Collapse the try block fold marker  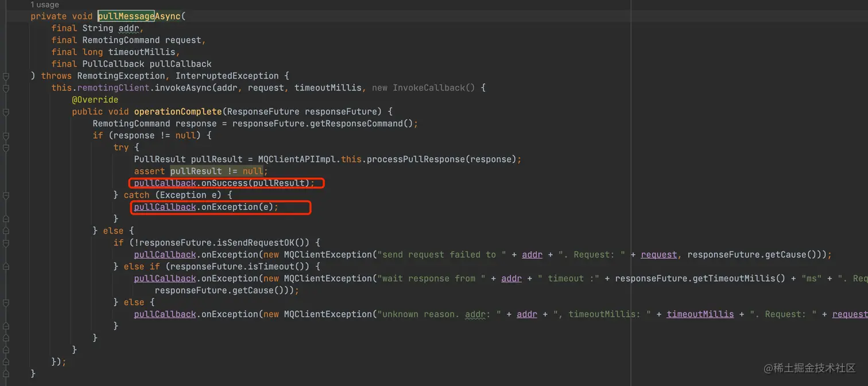pos(6,147)
